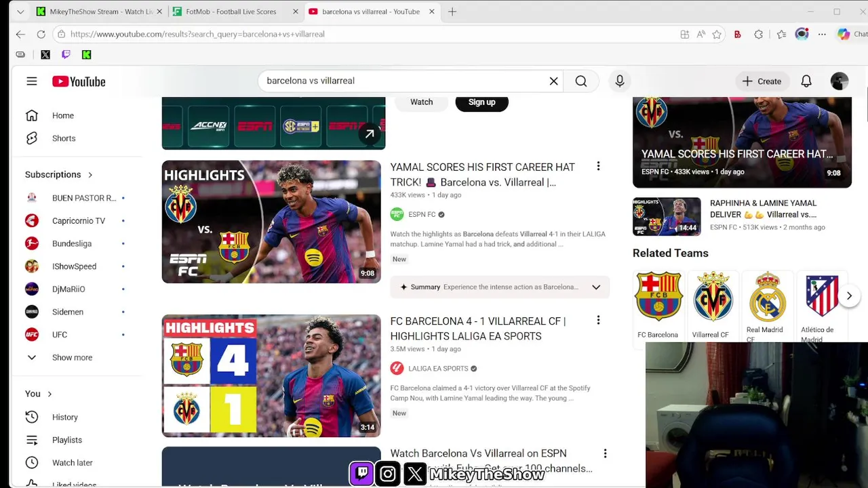Viewport: 868px width, 488px height.
Task: Click the YouTube logo
Action: click(x=79, y=81)
